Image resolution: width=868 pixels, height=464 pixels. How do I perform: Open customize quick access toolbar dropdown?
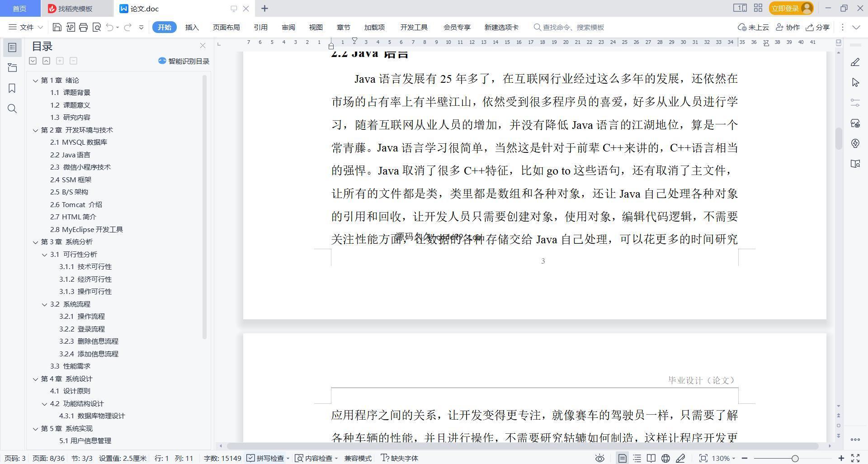(x=141, y=27)
